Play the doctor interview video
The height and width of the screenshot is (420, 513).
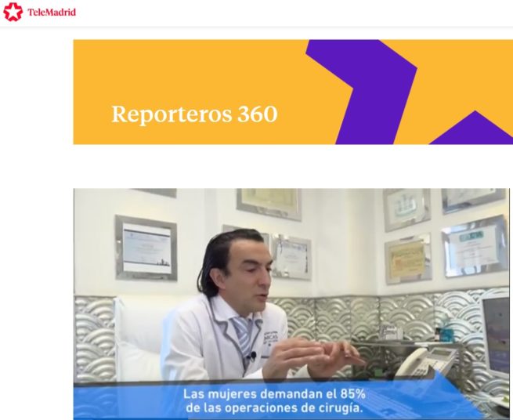click(x=291, y=304)
